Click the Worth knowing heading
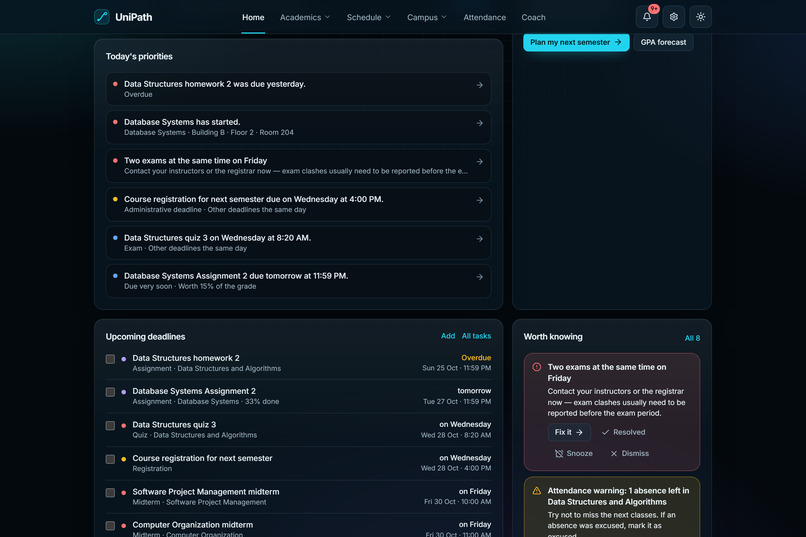Viewport: 806px width, 537px height. (x=553, y=337)
